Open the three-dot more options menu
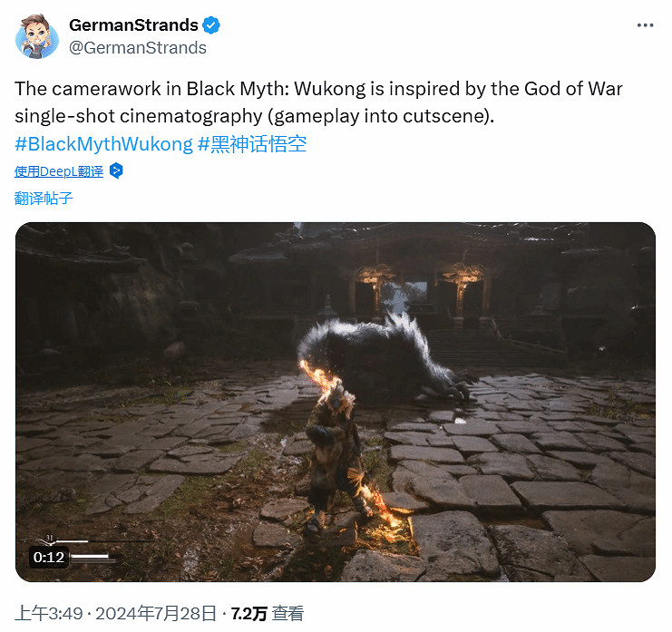 pyautogui.click(x=645, y=25)
